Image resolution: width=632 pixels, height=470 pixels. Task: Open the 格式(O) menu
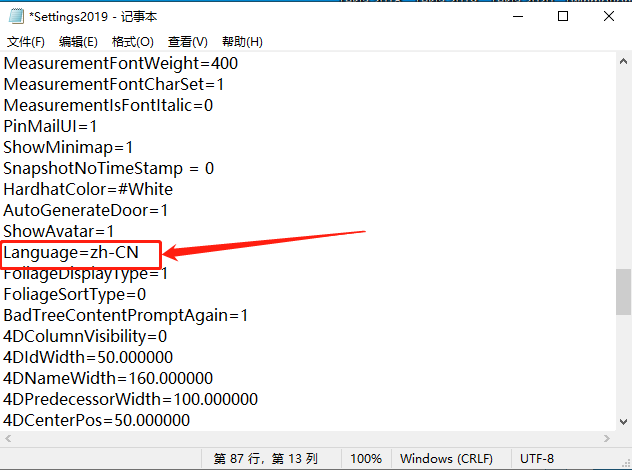click(132, 42)
